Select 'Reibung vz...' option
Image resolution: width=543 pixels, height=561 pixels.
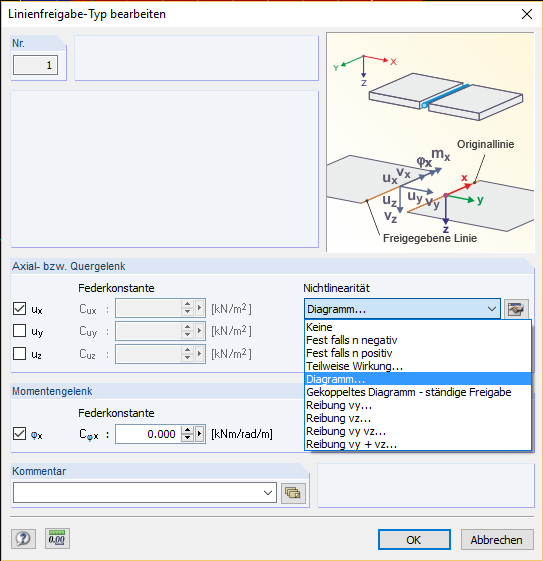click(418, 418)
